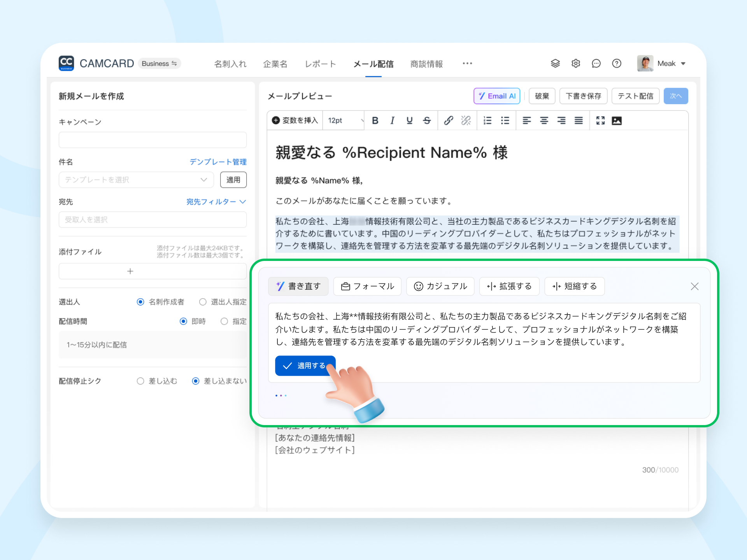This screenshot has height=560, width=747.
Task: Open the settings gear
Action: pyautogui.click(x=576, y=63)
